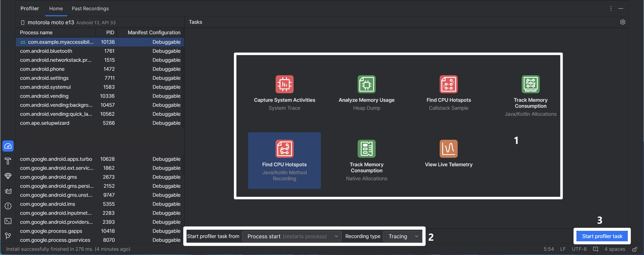644x255 pixels.
Task: Hide the Profiler tool window with minimize icon
Action: [621, 8]
